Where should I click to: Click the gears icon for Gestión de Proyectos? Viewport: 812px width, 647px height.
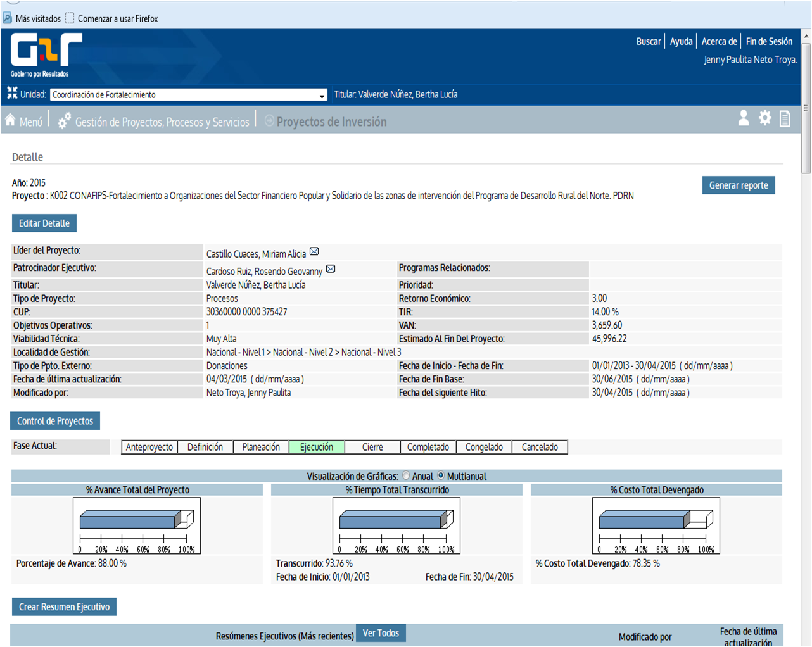tap(64, 121)
